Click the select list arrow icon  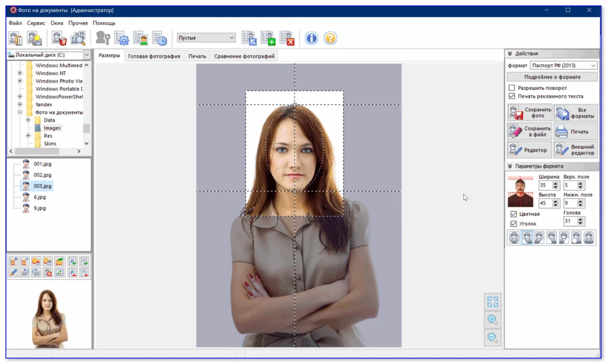249,38
